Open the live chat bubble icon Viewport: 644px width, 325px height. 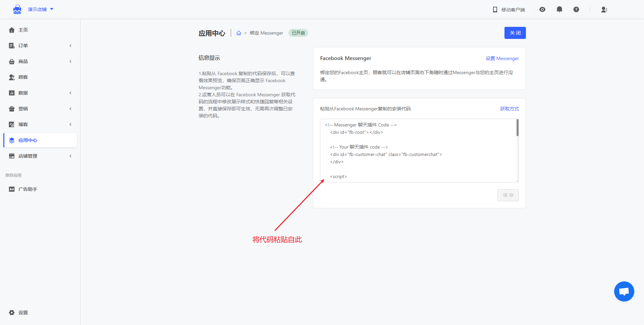coord(624,291)
